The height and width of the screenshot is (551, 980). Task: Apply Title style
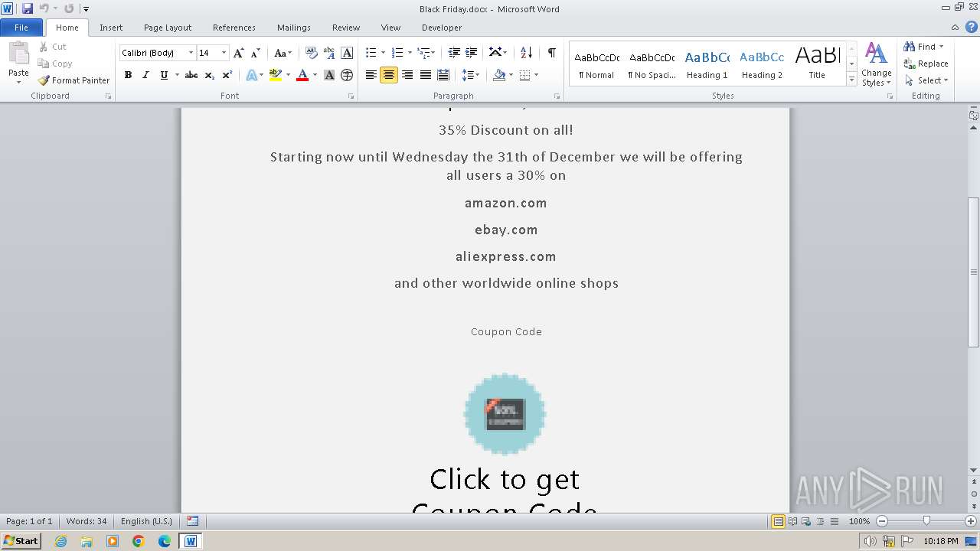click(x=817, y=64)
